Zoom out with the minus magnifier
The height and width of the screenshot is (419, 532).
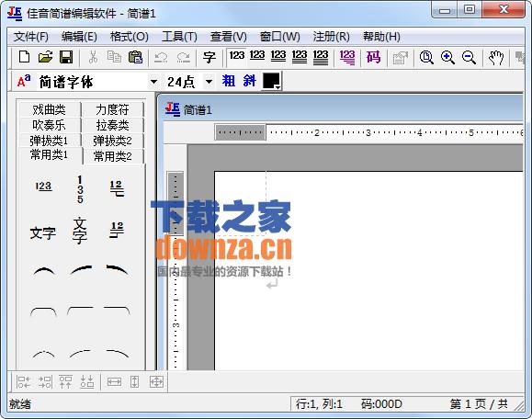[469, 57]
